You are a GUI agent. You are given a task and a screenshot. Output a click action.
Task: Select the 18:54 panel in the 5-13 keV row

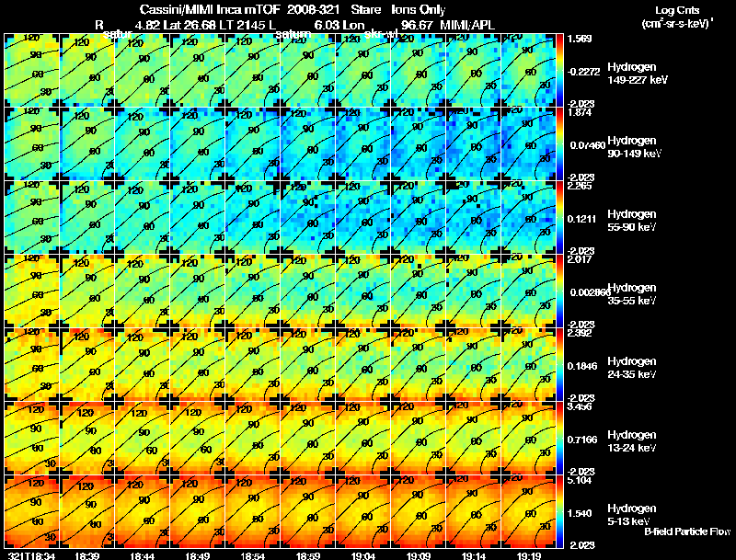(252, 511)
